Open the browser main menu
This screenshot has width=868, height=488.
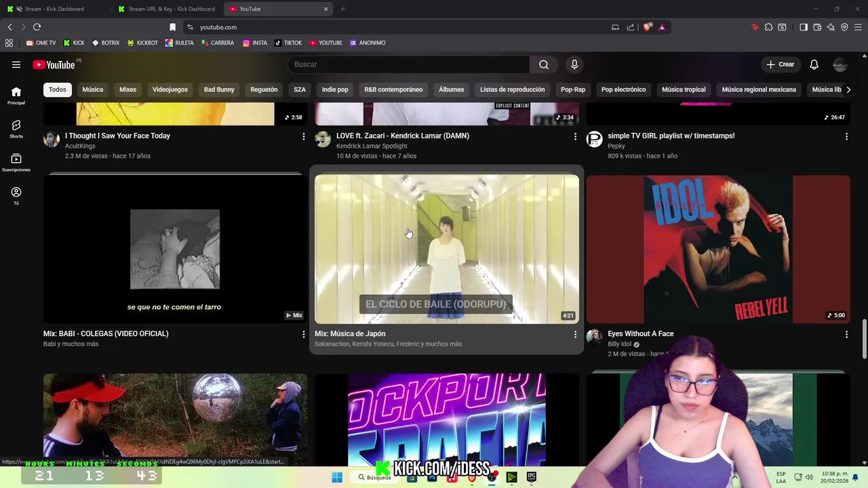click(x=859, y=27)
